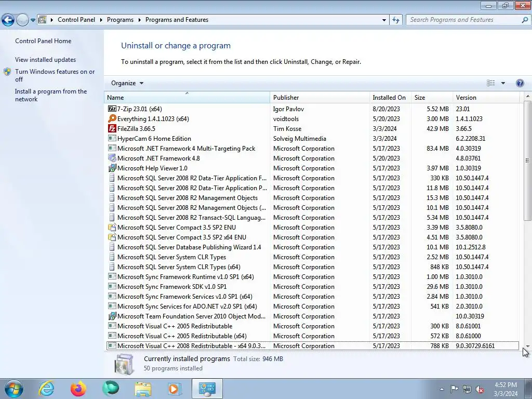Click the 42.9 MB size cell
532x399 pixels.
tap(437, 129)
